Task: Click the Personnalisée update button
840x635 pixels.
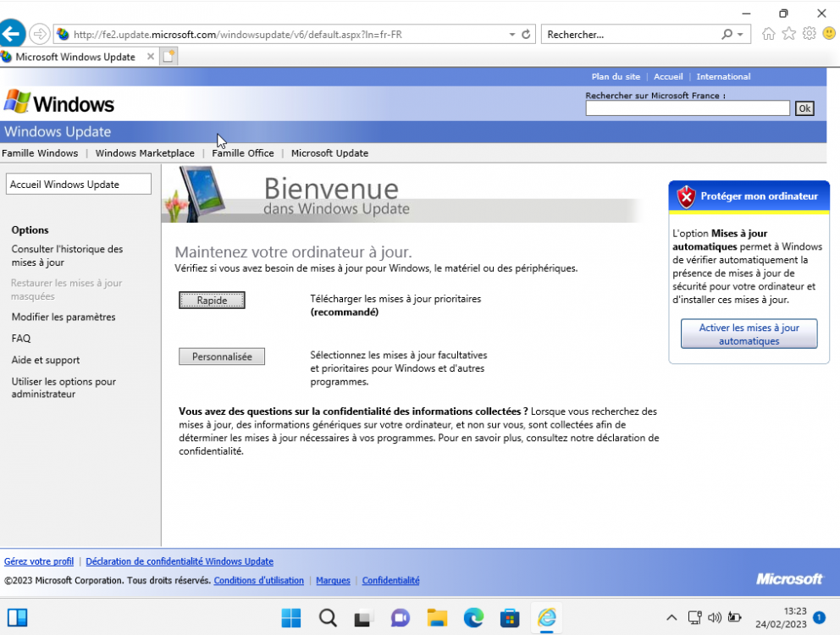Action: pyautogui.click(x=222, y=356)
